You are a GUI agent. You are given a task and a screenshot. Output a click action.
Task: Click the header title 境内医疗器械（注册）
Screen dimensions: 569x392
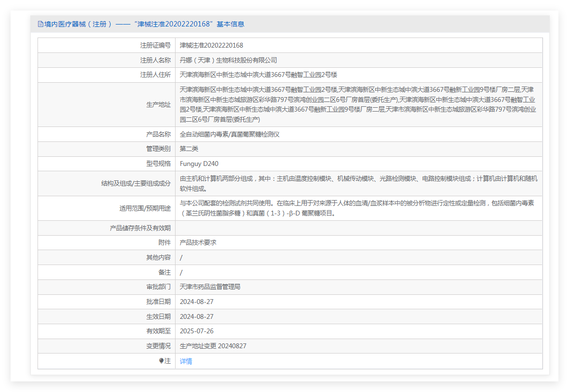click(77, 24)
